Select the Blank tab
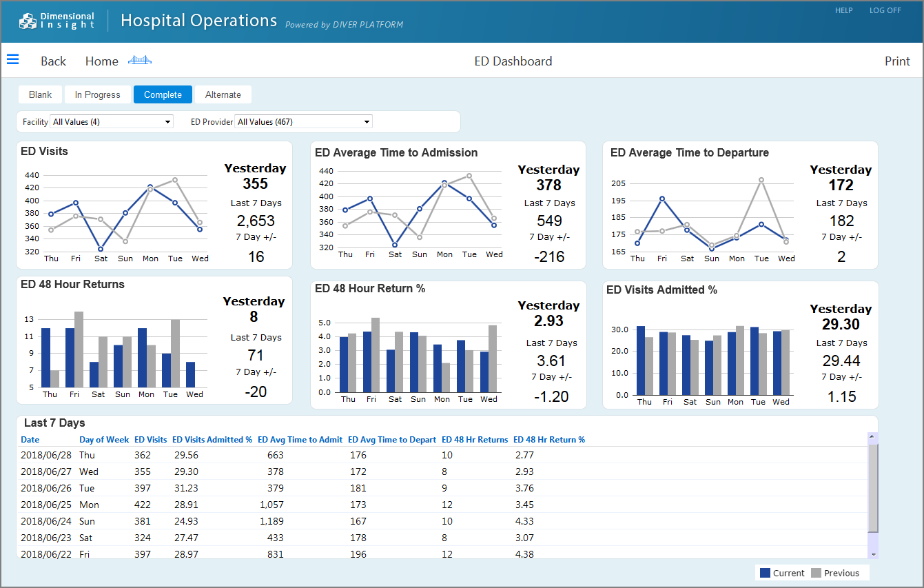 [40, 94]
